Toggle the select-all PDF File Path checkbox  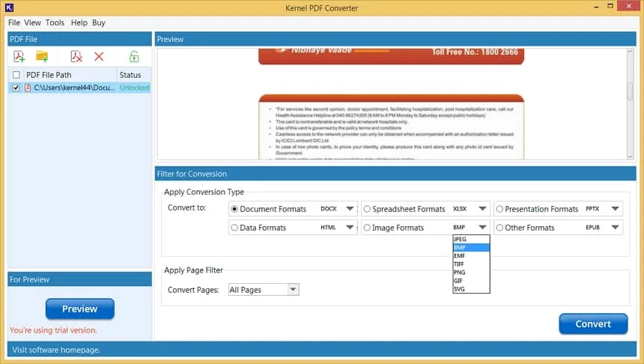click(16, 75)
